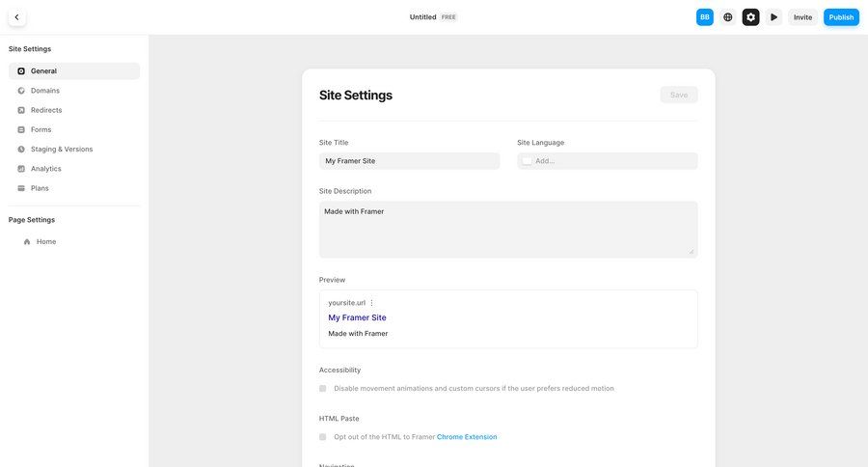868x467 pixels.
Task: Select the General settings menu item
Action: 74,70
